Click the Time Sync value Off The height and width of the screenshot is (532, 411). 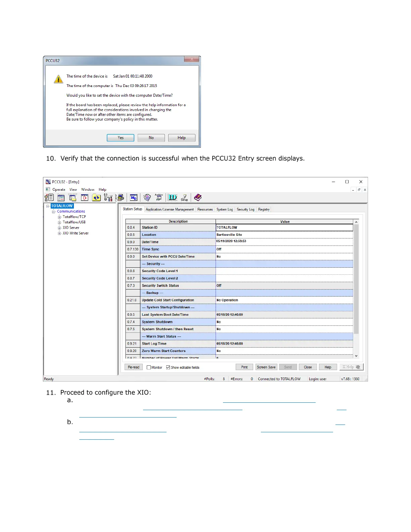(284, 249)
